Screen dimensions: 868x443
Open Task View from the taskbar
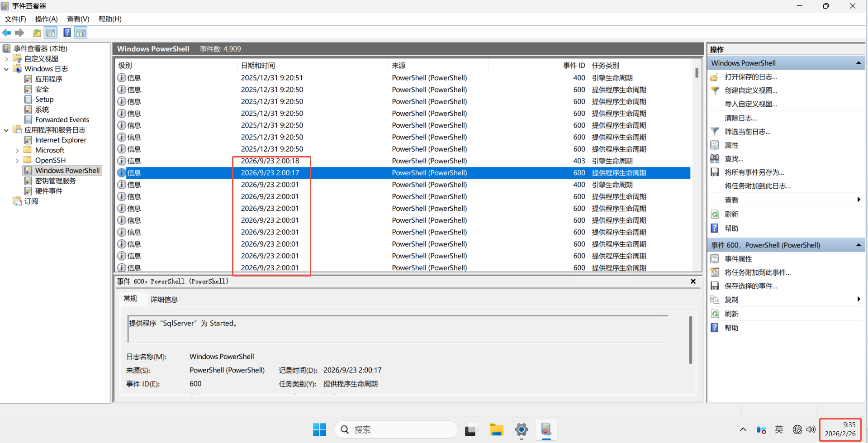click(471, 429)
